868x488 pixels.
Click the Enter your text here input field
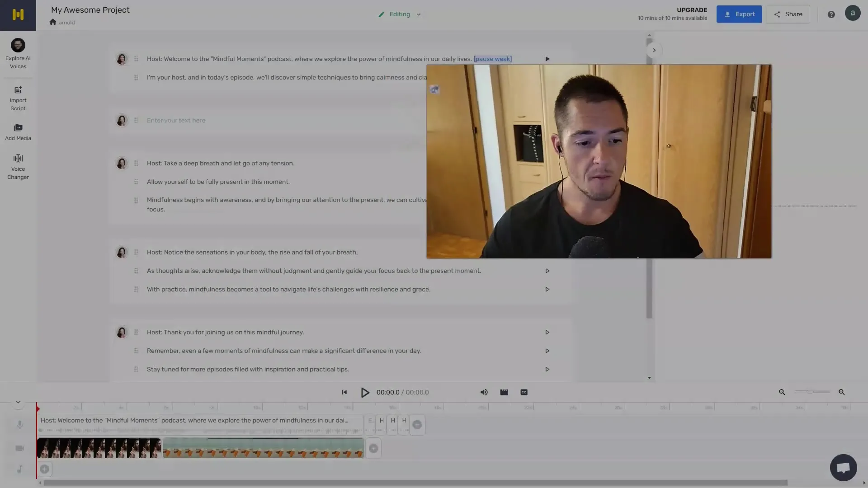click(x=176, y=120)
